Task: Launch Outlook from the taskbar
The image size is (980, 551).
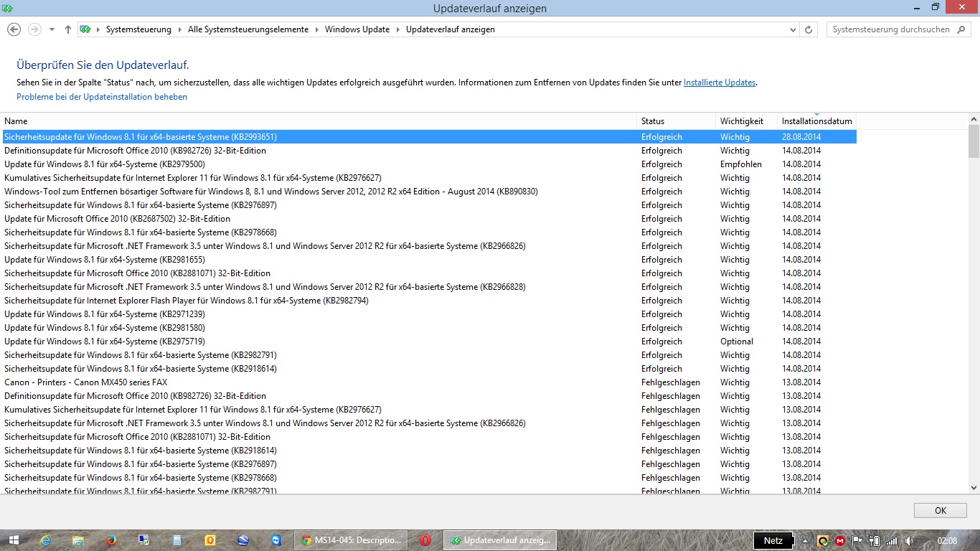Action: (x=210, y=540)
